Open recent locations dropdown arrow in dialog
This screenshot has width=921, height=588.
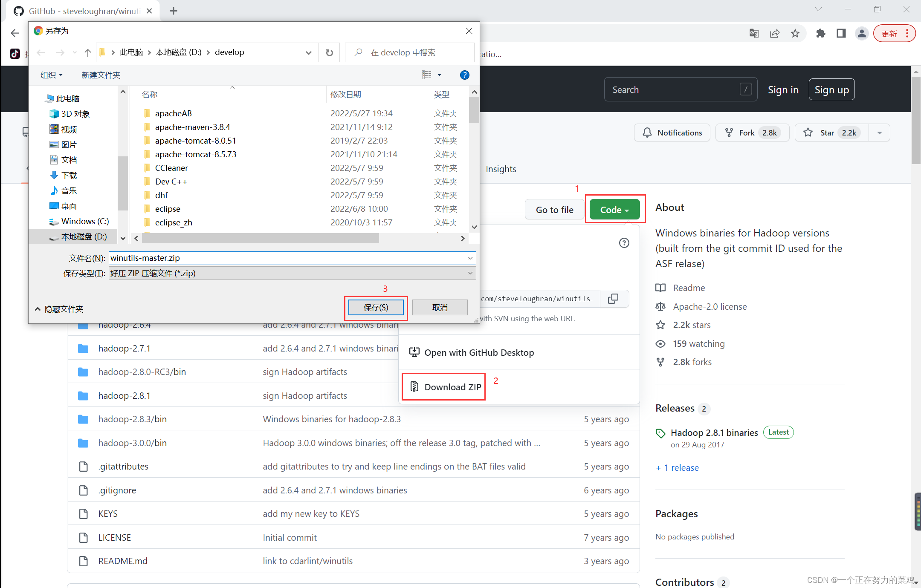[x=74, y=52]
